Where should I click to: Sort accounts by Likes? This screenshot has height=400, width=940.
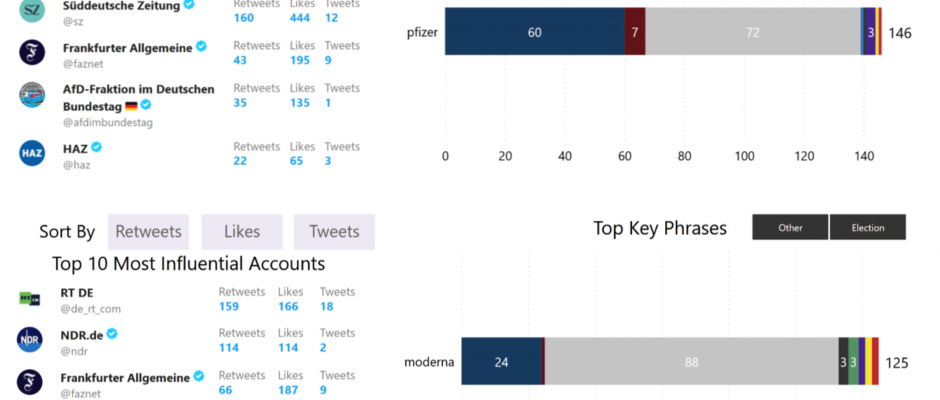242,231
